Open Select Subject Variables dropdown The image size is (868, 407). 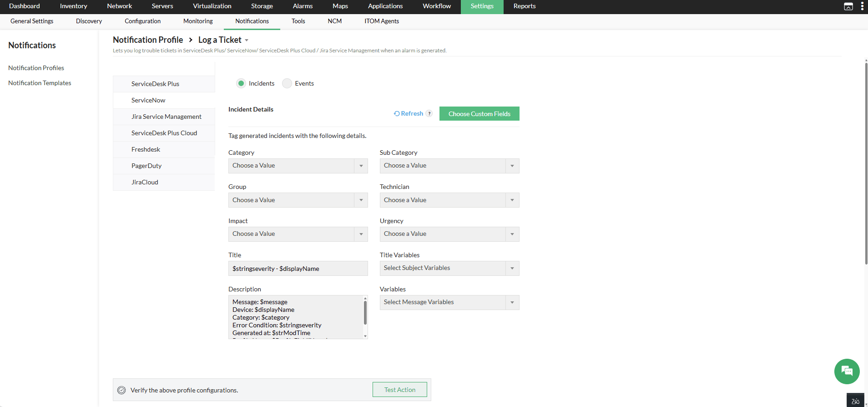coord(449,268)
